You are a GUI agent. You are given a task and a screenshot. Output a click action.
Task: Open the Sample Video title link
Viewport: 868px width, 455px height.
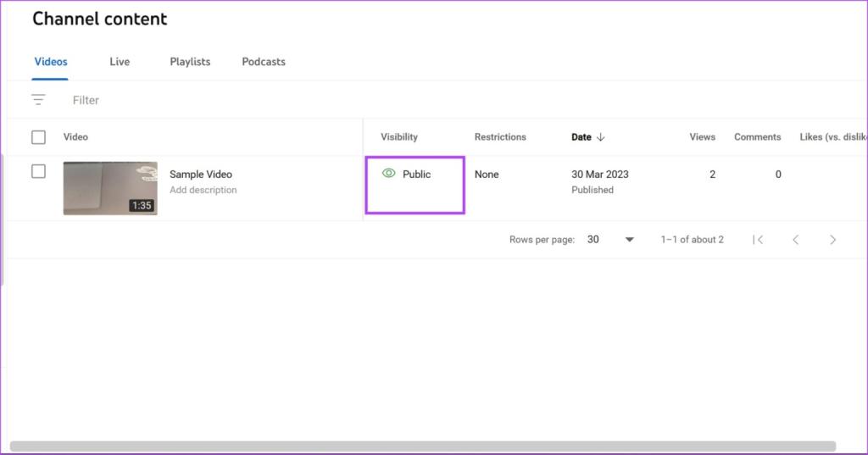200,174
